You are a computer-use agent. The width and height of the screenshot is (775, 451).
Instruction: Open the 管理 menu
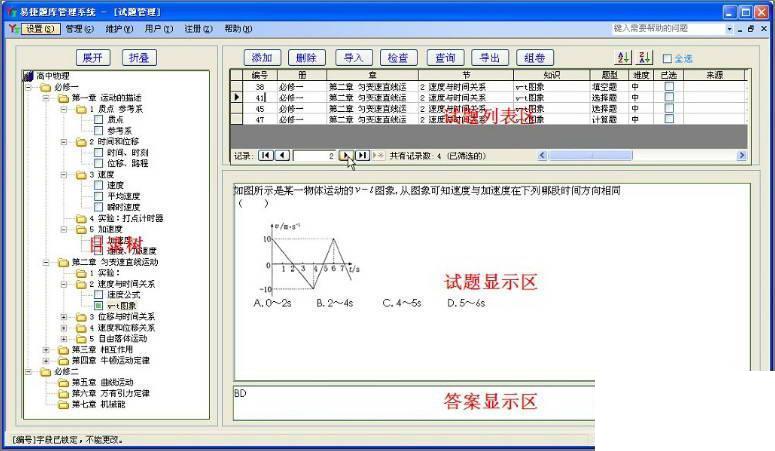[x=80, y=29]
